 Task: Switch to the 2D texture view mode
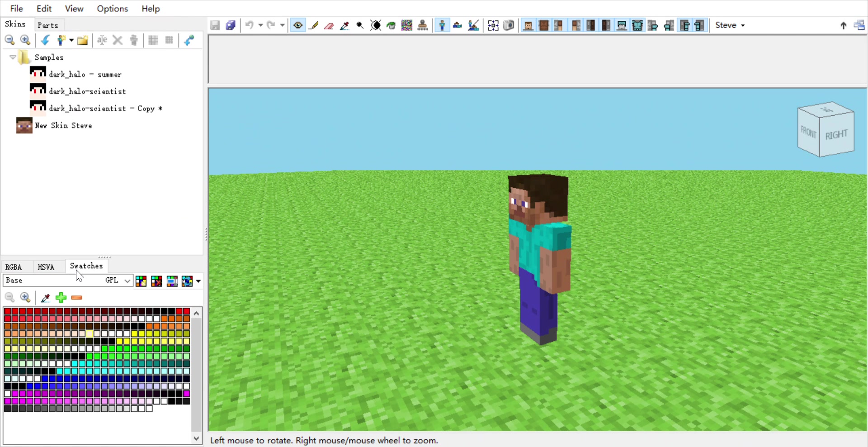point(458,25)
